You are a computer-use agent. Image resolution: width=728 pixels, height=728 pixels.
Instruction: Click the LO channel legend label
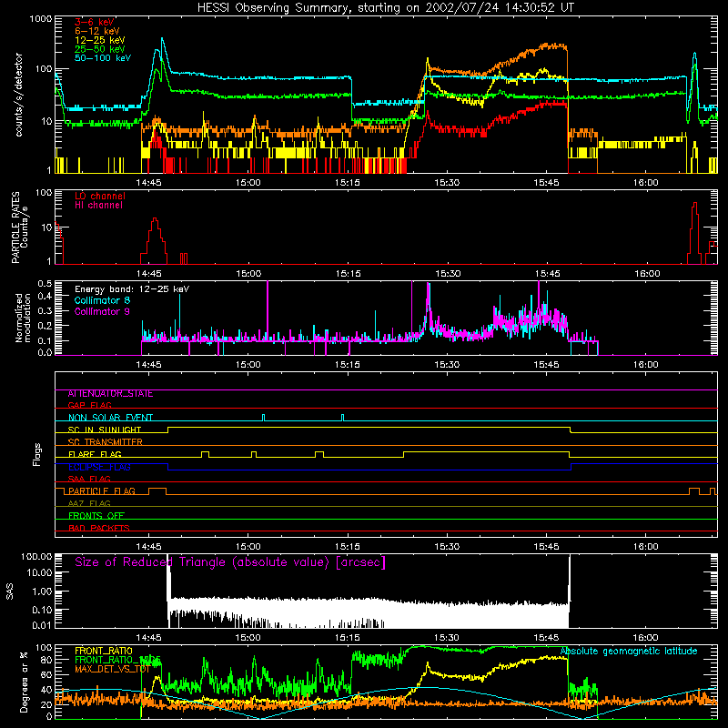[100, 196]
